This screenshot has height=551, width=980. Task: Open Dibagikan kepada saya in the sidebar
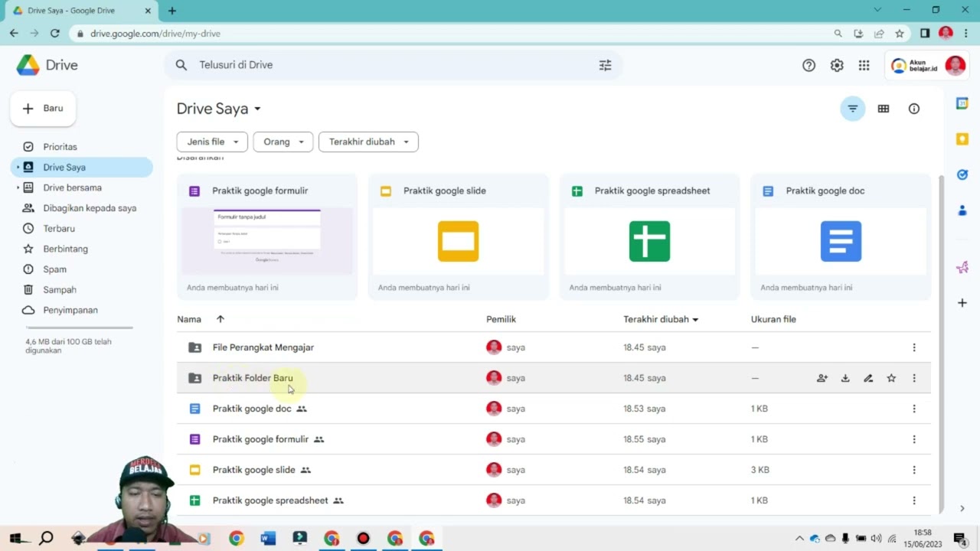pos(81,208)
